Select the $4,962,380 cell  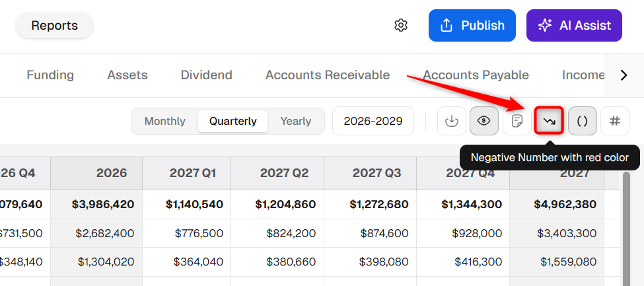[557, 204]
